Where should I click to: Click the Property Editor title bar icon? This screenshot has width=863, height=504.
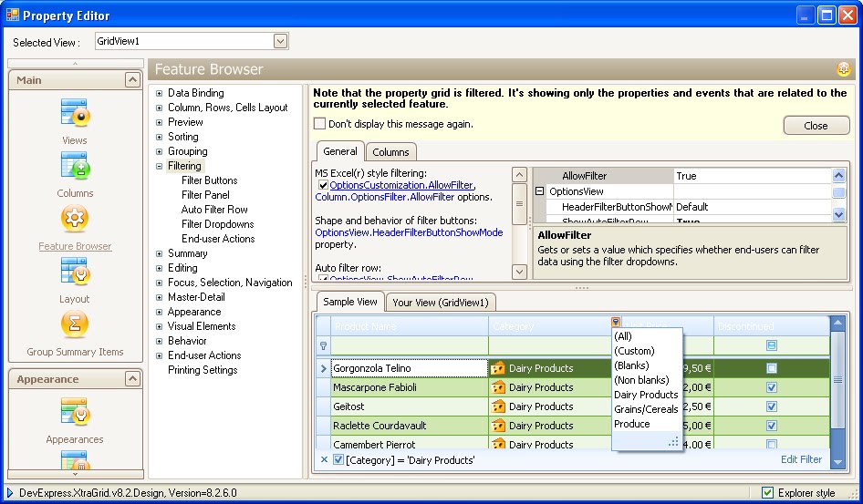click(x=12, y=15)
